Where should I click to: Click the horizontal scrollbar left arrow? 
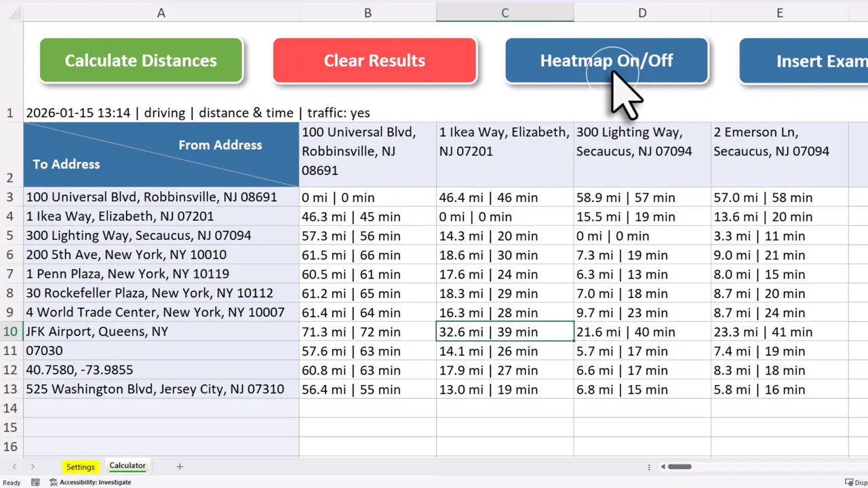click(663, 466)
